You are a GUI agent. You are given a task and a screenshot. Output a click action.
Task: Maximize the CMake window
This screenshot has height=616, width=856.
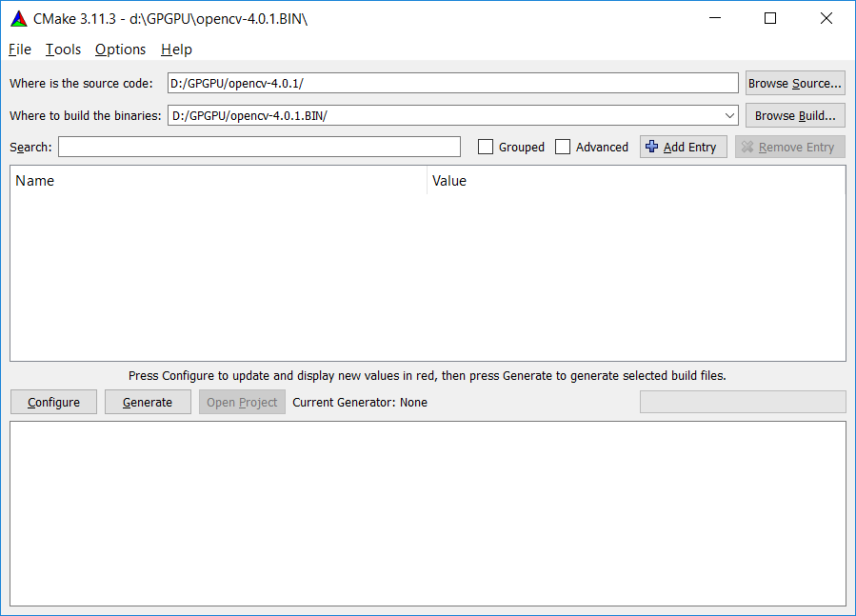point(770,19)
